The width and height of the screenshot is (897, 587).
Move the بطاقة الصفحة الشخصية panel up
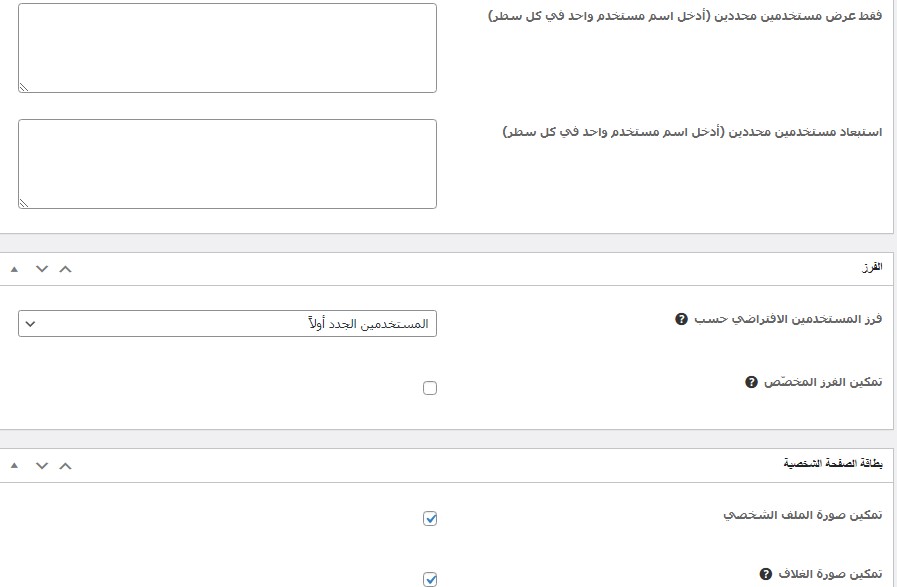[65, 465]
